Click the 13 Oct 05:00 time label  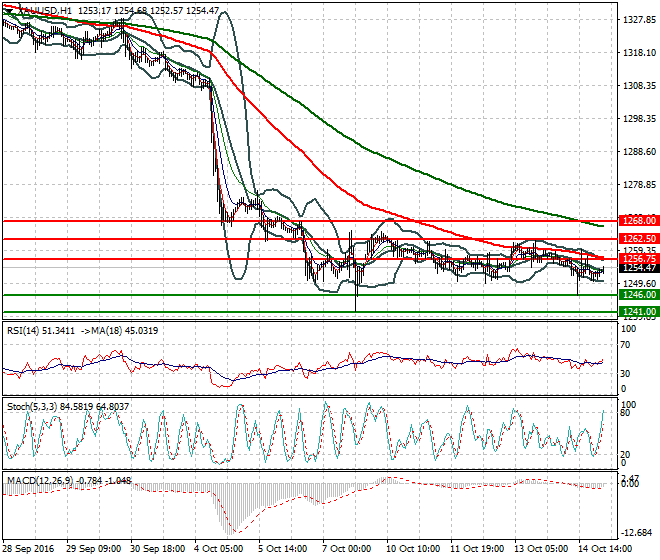pos(541,549)
